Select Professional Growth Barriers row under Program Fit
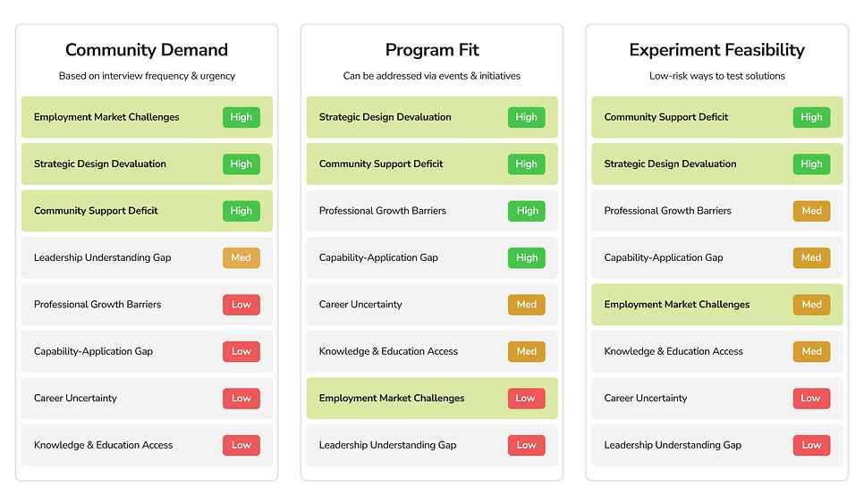 point(383,211)
